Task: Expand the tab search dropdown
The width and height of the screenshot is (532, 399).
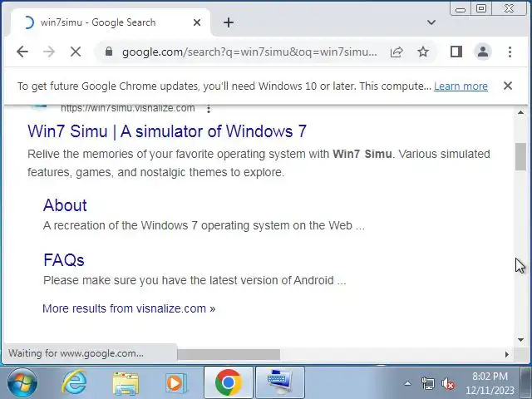Action: [431, 22]
